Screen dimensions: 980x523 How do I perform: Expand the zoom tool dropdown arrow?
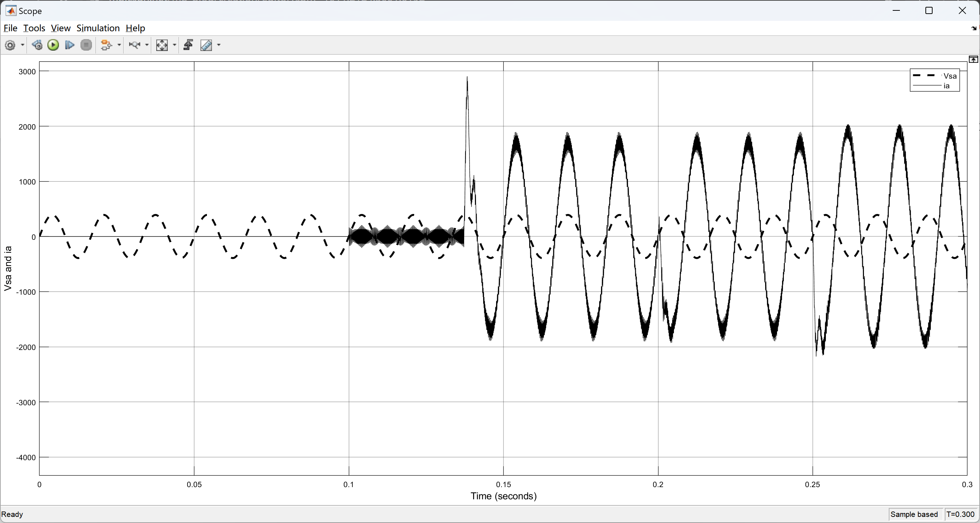(147, 45)
